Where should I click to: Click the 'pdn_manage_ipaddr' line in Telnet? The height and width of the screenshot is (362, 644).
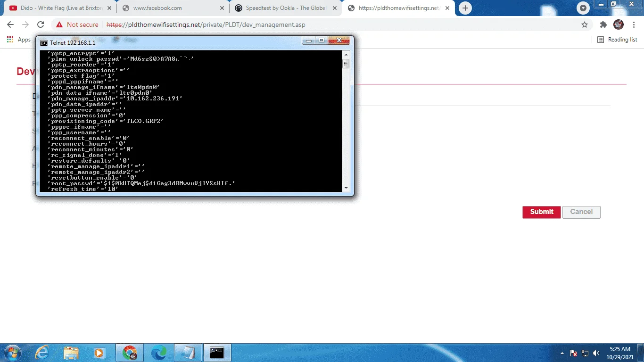(x=115, y=99)
